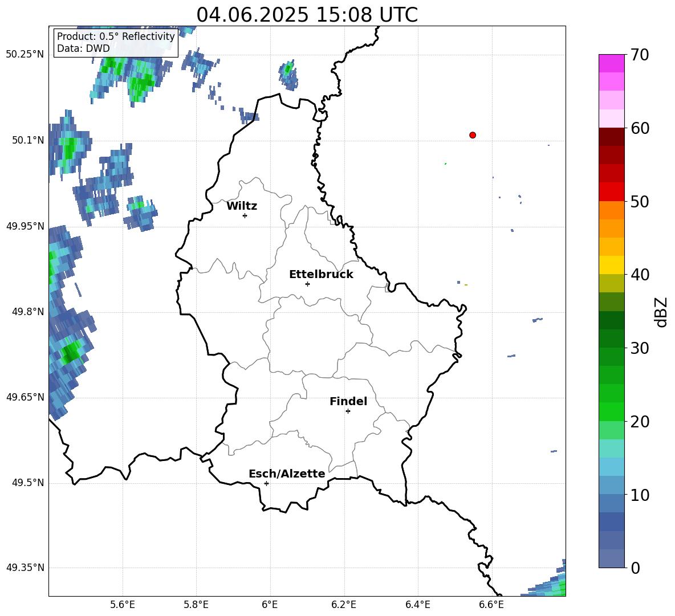The image size is (675, 616).
Task: Click the 60 tick on the colorbar
Action: (x=639, y=128)
